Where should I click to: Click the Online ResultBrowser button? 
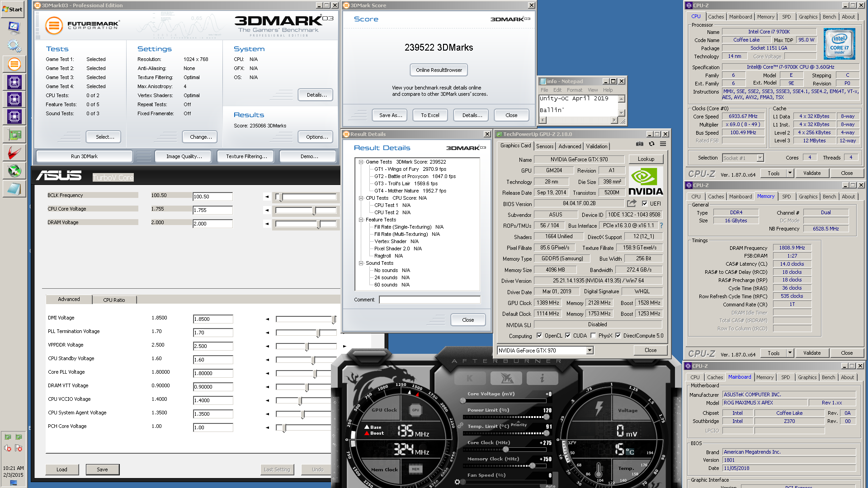tap(439, 70)
